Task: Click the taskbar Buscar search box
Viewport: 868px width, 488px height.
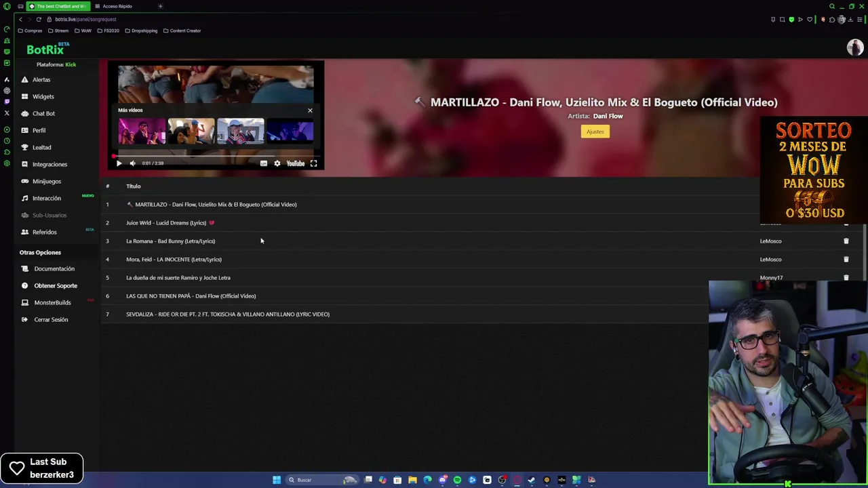Action: click(322, 480)
